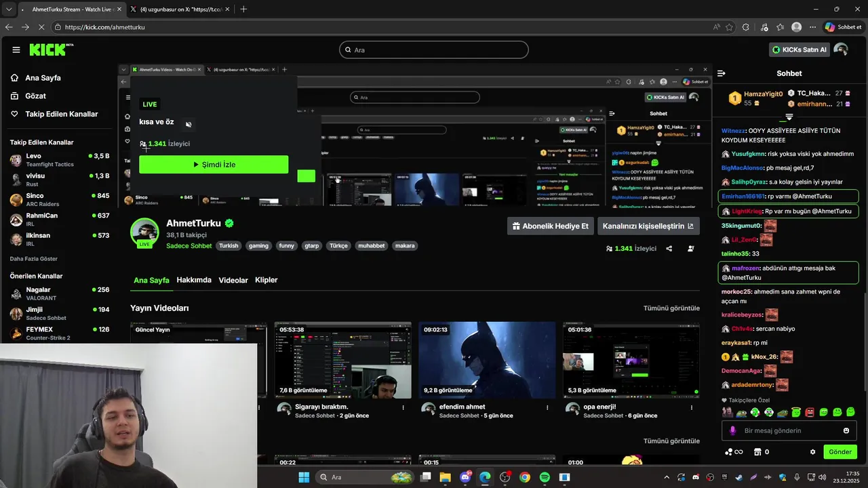Image resolution: width=868 pixels, height=488 pixels.
Task: Open the Sinco channel in sidebar
Action: pos(60,199)
